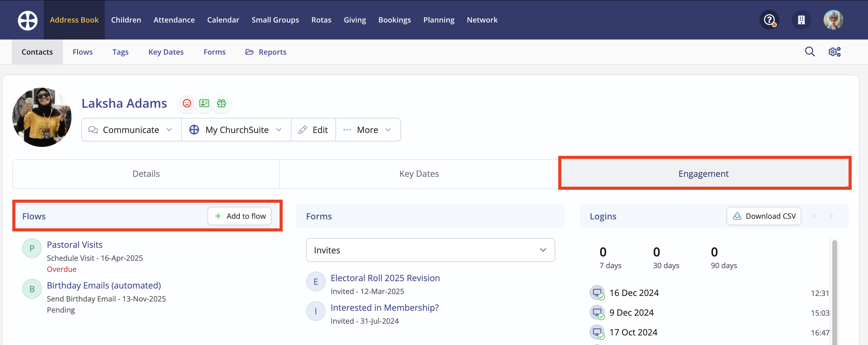868x345 pixels.
Task: Open the Pastoral Visits flow link
Action: pos(75,245)
